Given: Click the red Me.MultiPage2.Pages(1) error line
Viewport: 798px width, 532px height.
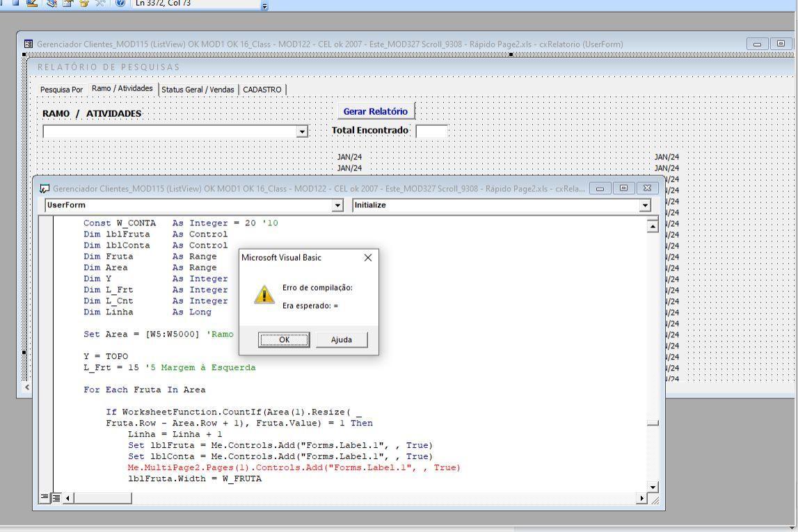Looking at the screenshot, I should pyautogui.click(x=294, y=467).
